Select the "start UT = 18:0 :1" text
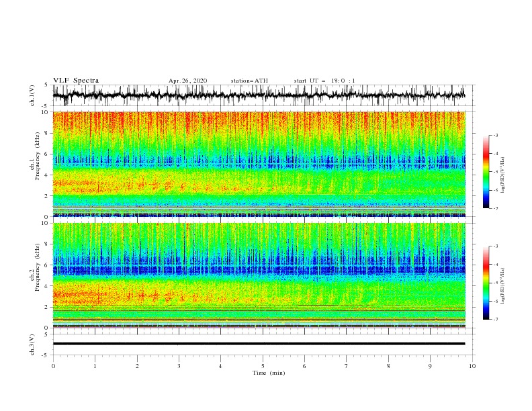 (x=324, y=81)
